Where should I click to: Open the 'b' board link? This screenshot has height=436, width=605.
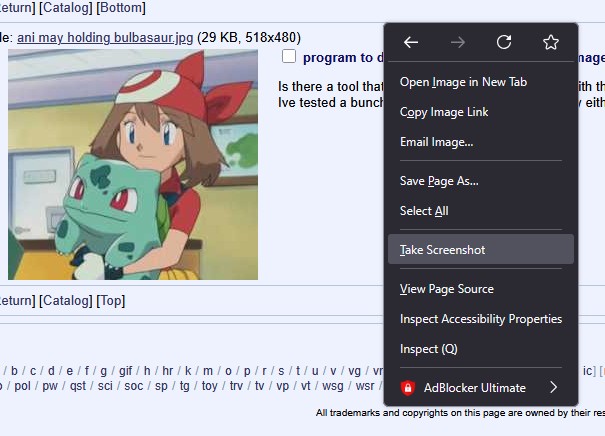(x=14, y=371)
